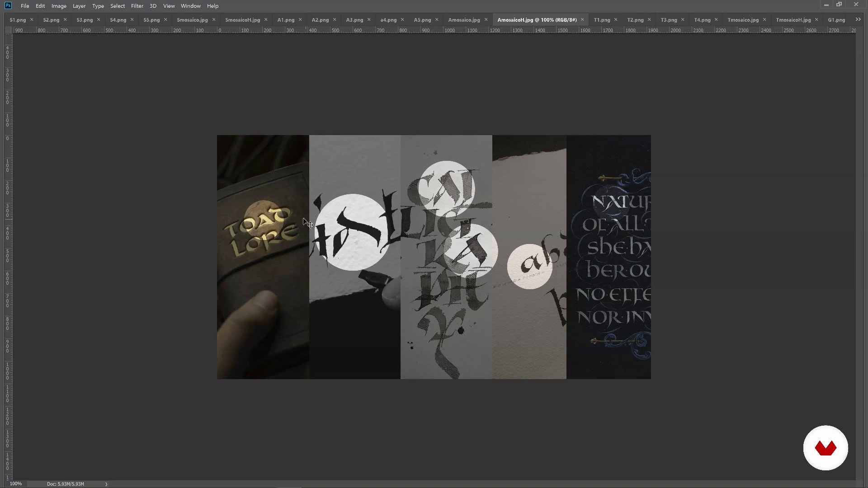Click the Photoshop Ps application icon
868x488 pixels.
(8, 5)
